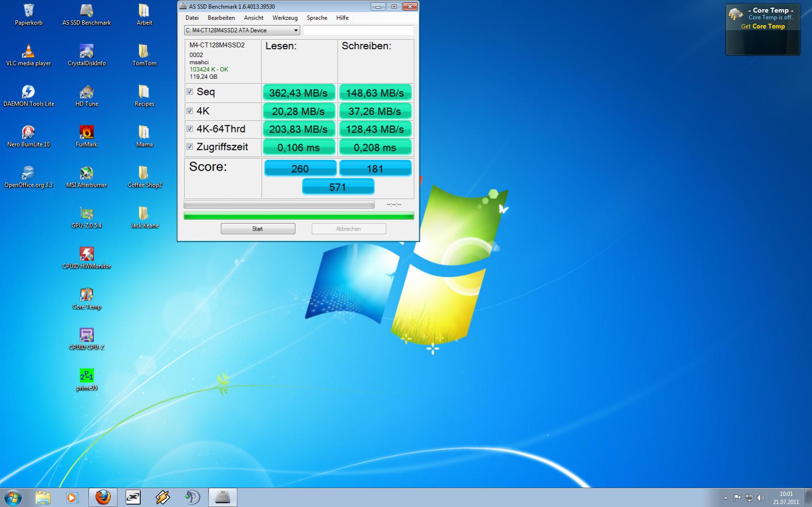Open the Datei menu
Viewport: 812px width, 507px height.
pos(192,18)
